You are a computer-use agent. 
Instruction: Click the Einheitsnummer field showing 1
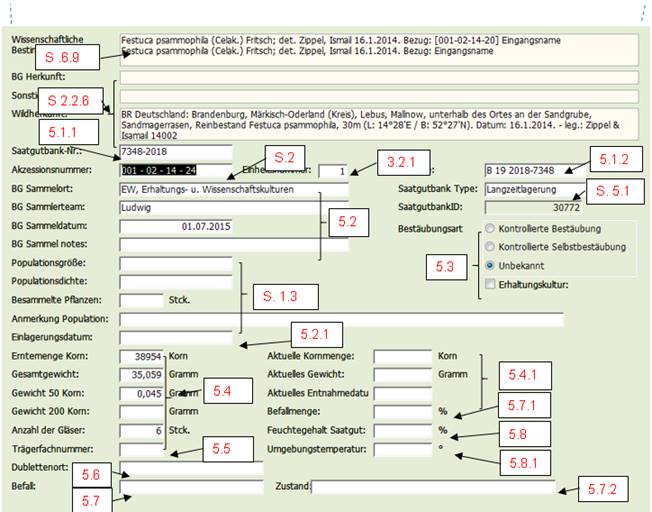tap(334, 171)
